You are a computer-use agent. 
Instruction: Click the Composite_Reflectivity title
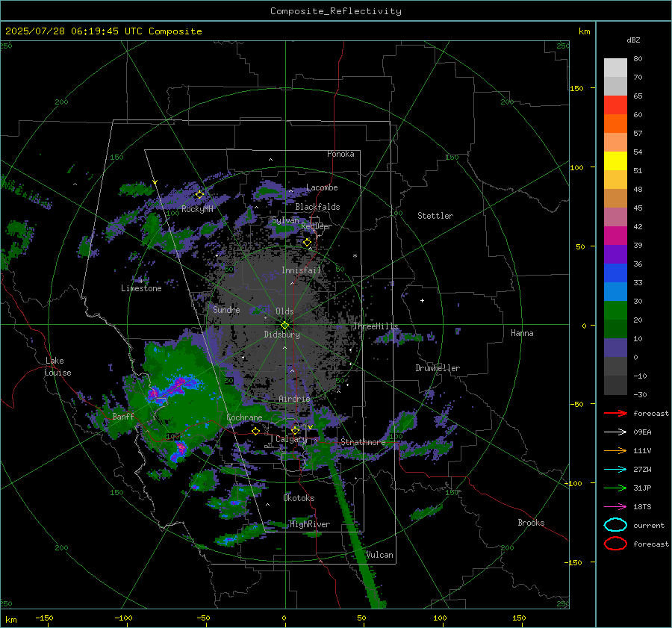click(336, 11)
